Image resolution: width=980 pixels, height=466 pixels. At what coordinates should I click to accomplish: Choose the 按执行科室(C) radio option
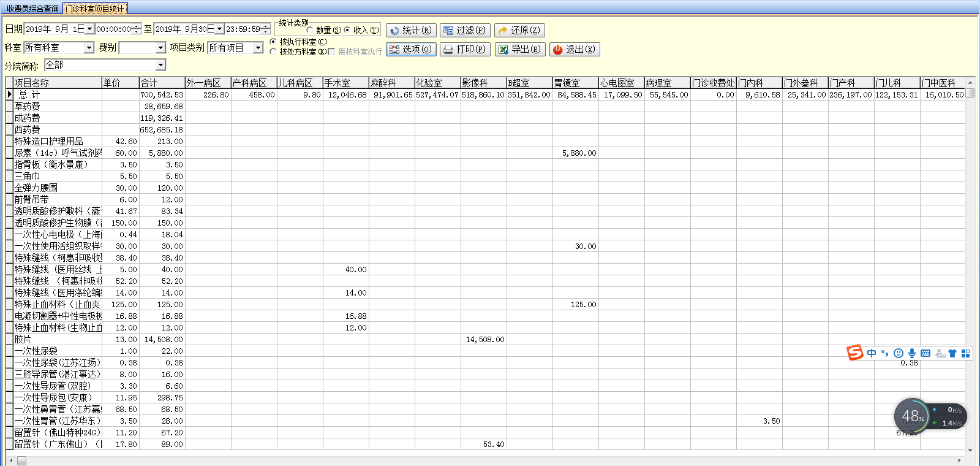(x=273, y=42)
